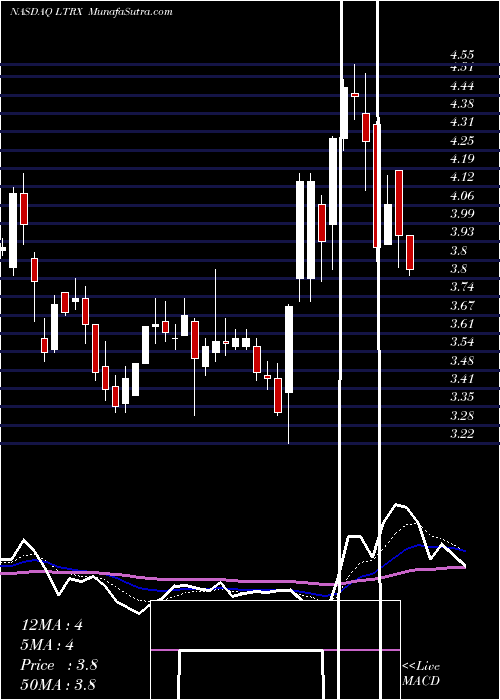Click the 12MA : 4 legend entry
The height and width of the screenshot is (700, 500).
(x=52, y=625)
